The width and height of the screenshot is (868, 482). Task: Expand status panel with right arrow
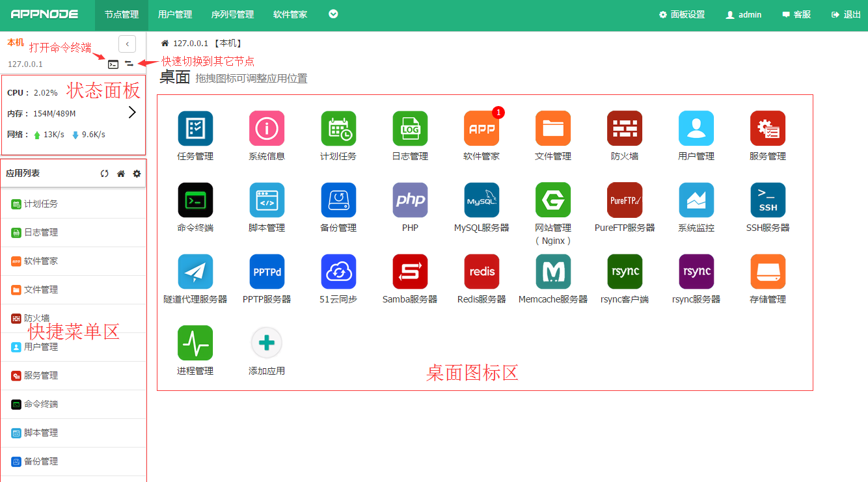pos(132,112)
